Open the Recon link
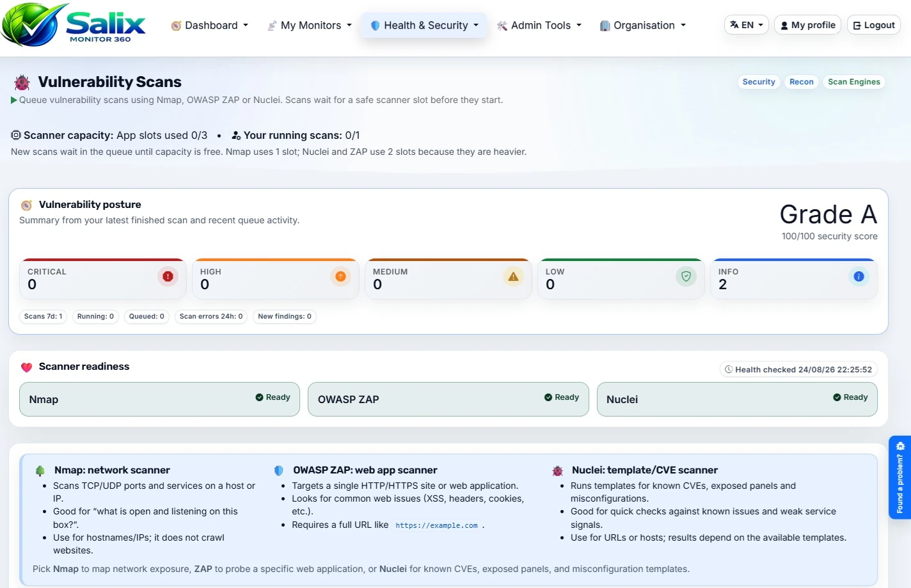Image resolution: width=911 pixels, height=588 pixels. [x=802, y=82]
